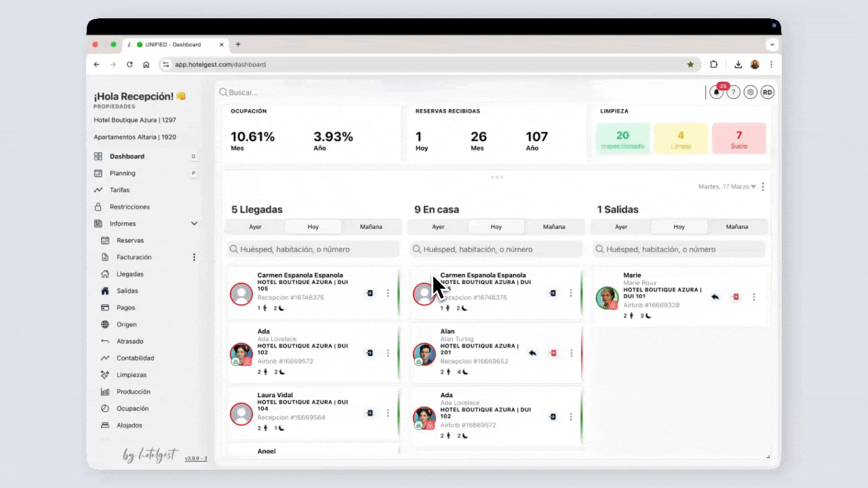Open three-dot menu next to Facturación

click(x=194, y=258)
